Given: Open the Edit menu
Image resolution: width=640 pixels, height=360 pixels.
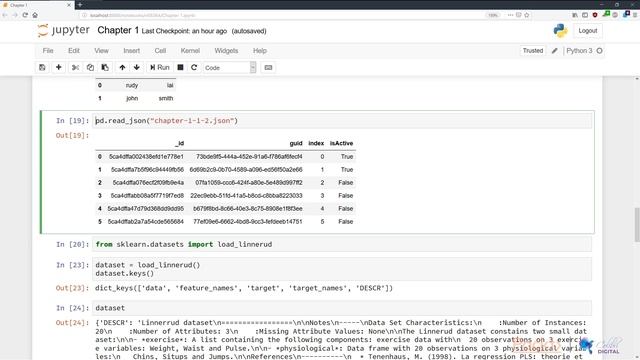Looking at the screenshot, I should pos(74,51).
